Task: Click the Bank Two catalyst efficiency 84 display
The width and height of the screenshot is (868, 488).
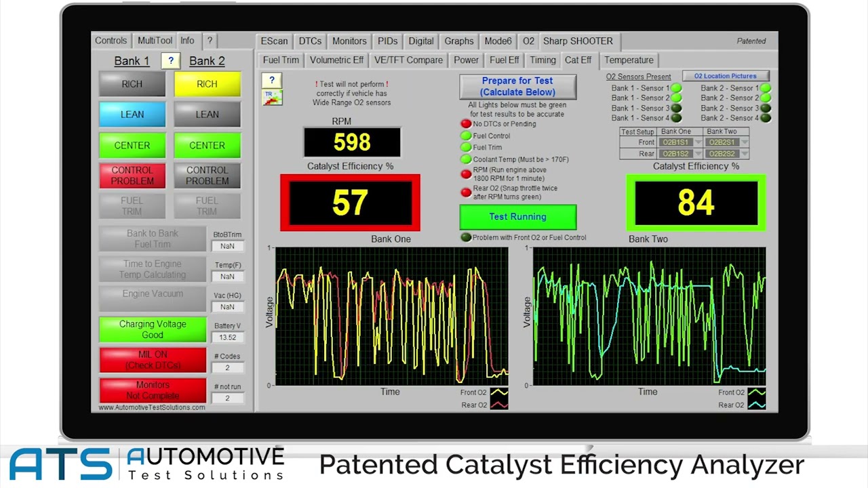Action: 696,203
